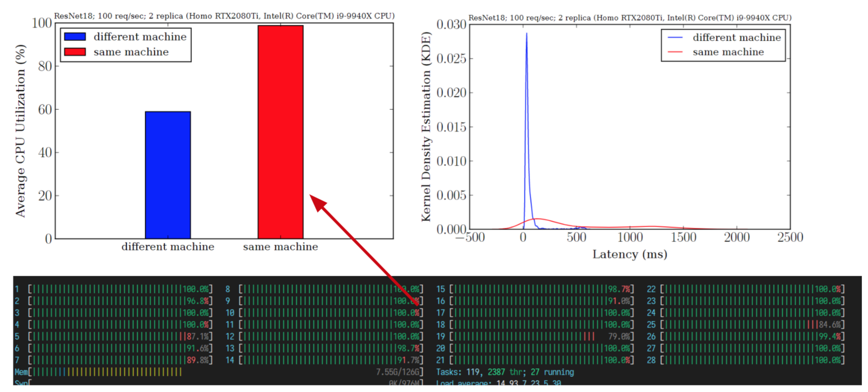868x392 pixels.
Task: Click the '2500' tick on latency axis
Action: [790, 237]
